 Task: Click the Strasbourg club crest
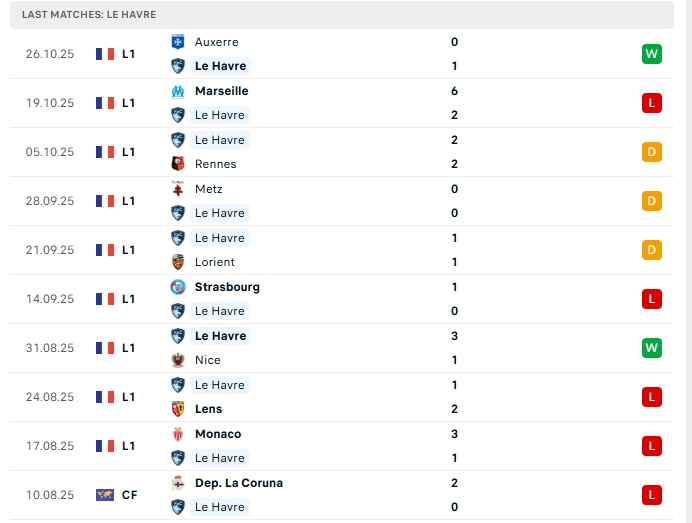(178, 287)
